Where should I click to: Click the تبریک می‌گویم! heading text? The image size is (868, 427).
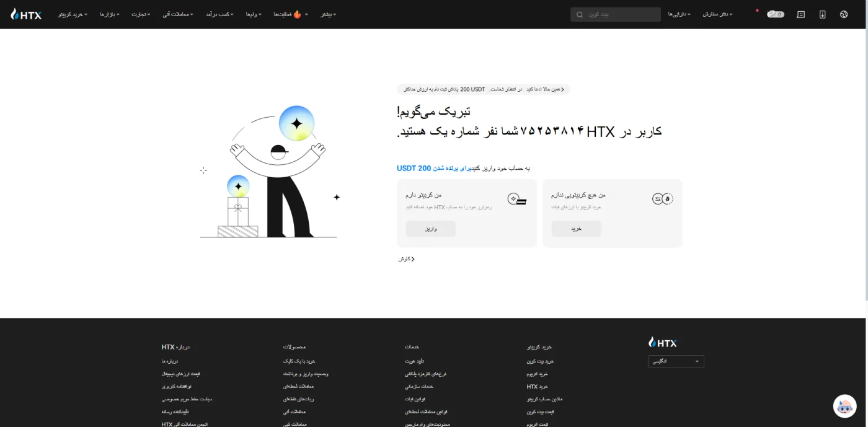click(434, 112)
